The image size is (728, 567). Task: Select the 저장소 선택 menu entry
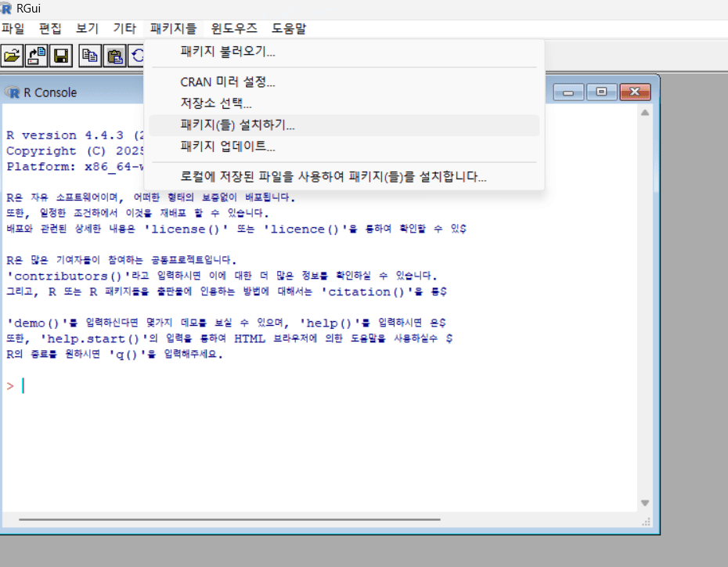216,103
